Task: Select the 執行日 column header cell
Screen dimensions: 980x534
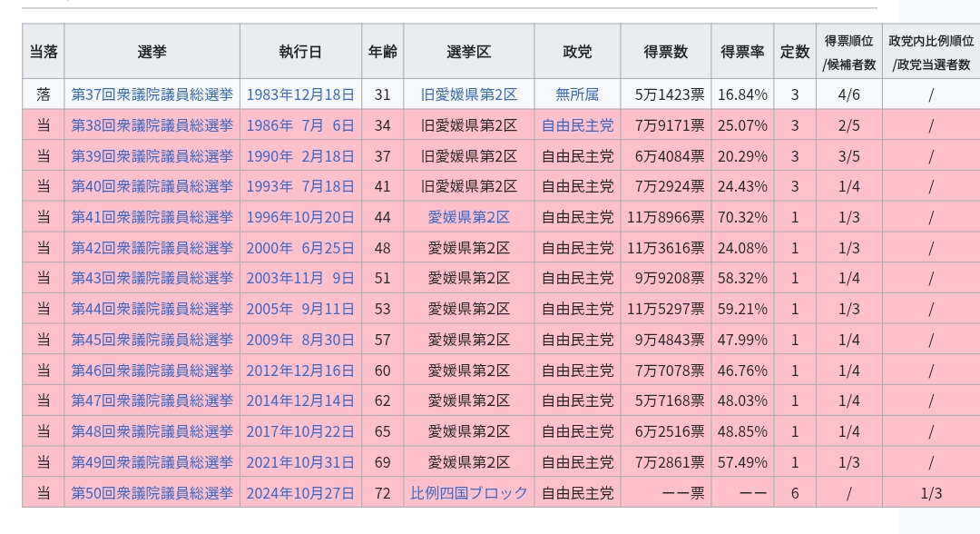Action: tap(300, 52)
